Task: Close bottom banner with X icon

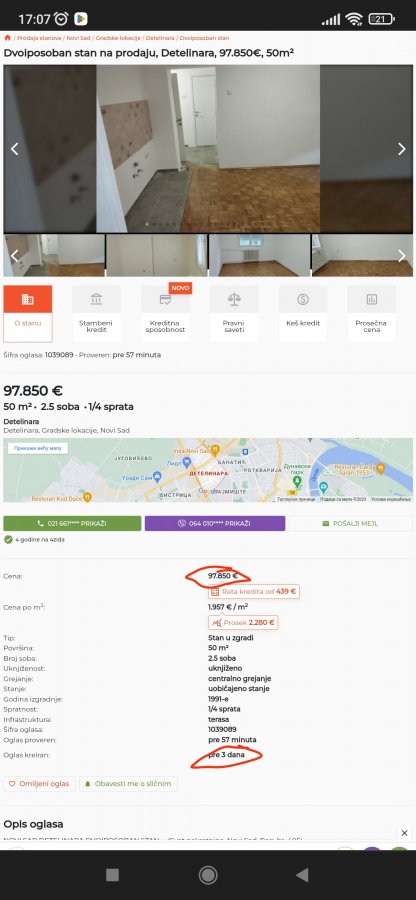Action: point(405,833)
